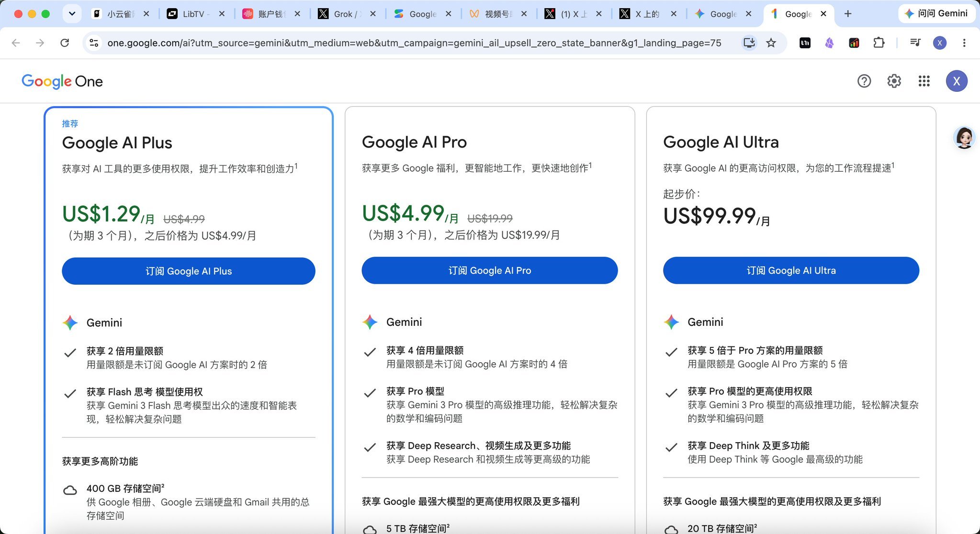This screenshot has width=980, height=534.
Task: Click the 400 GB storage text
Action: (125, 489)
